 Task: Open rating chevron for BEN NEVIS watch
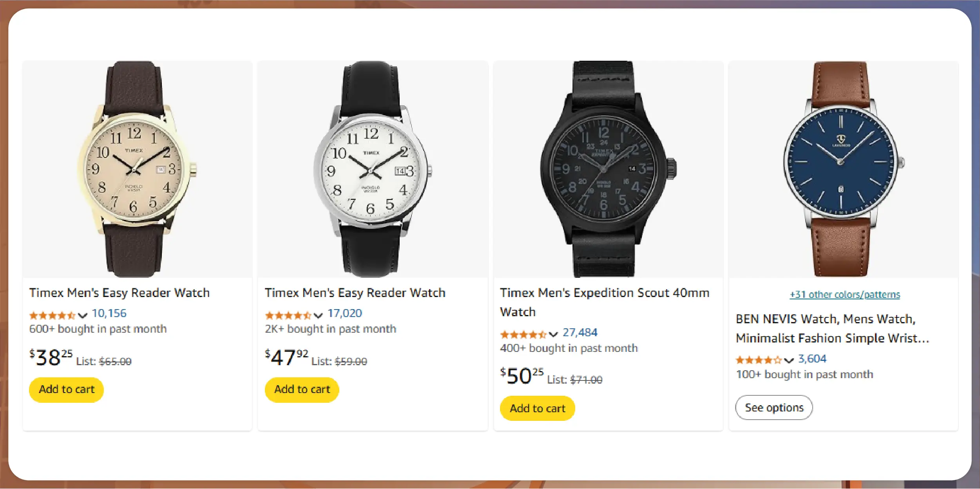point(789,360)
